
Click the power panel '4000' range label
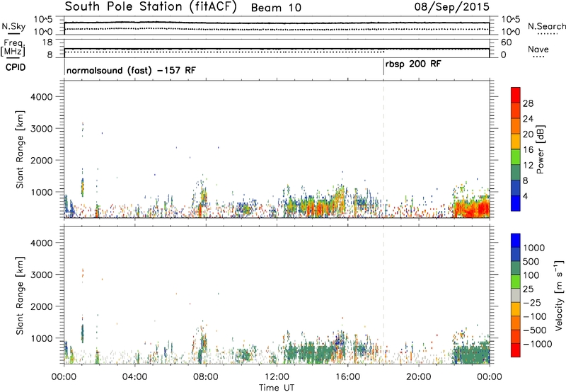point(41,97)
